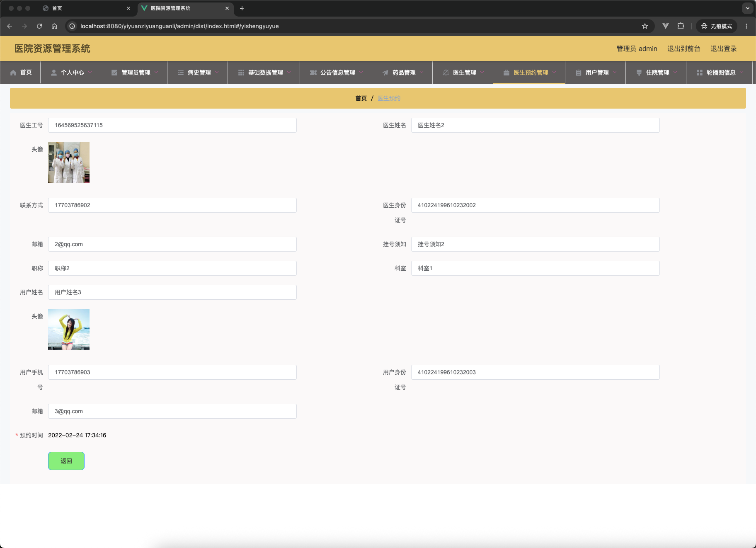Click the icon beside 管理员管理
The width and height of the screenshot is (756, 548).
tap(114, 73)
